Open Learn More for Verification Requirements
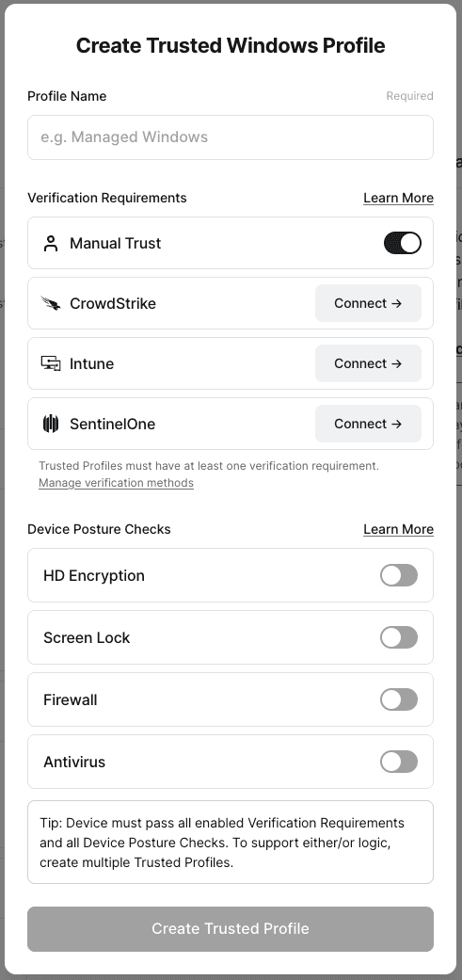462x980 pixels. coord(398,198)
